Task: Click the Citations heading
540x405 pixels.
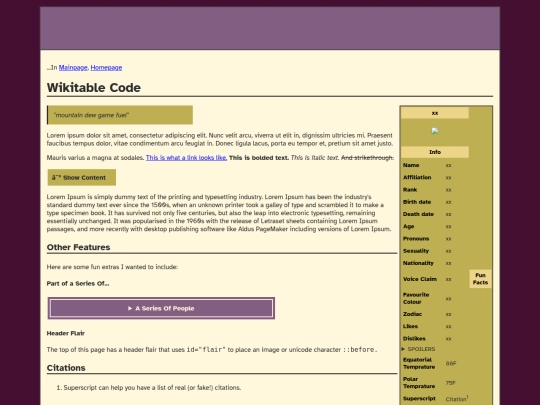Action: (66, 368)
